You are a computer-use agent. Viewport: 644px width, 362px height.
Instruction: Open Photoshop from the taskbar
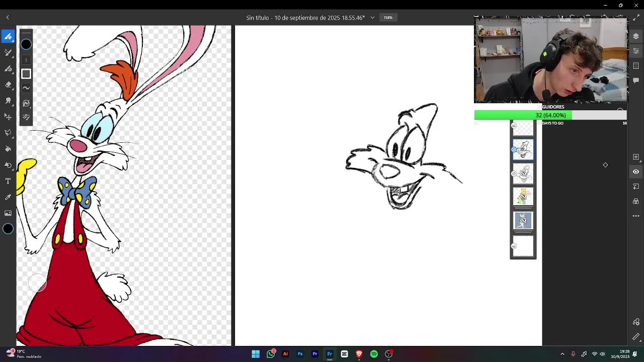pos(300,354)
